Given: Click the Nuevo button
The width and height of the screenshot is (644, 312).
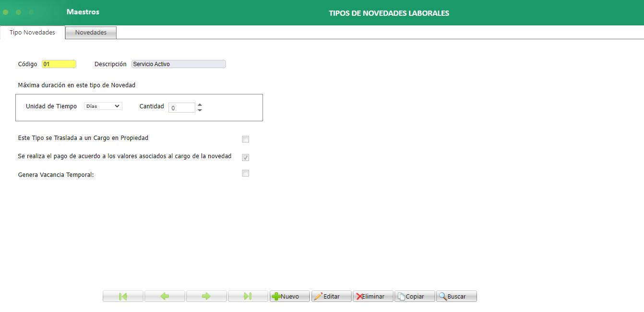Looking at the screenshot, I should click(x=290, y=296).
